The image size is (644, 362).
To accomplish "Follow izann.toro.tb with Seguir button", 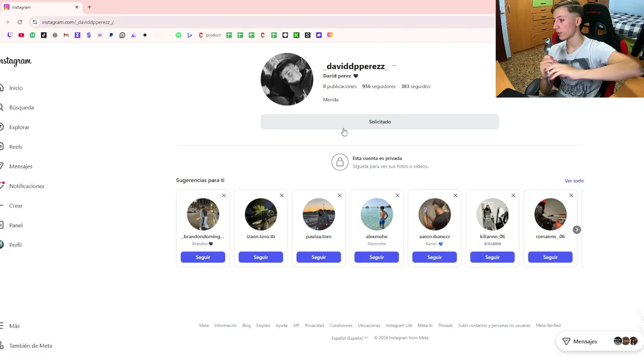I will pos(261,257).
